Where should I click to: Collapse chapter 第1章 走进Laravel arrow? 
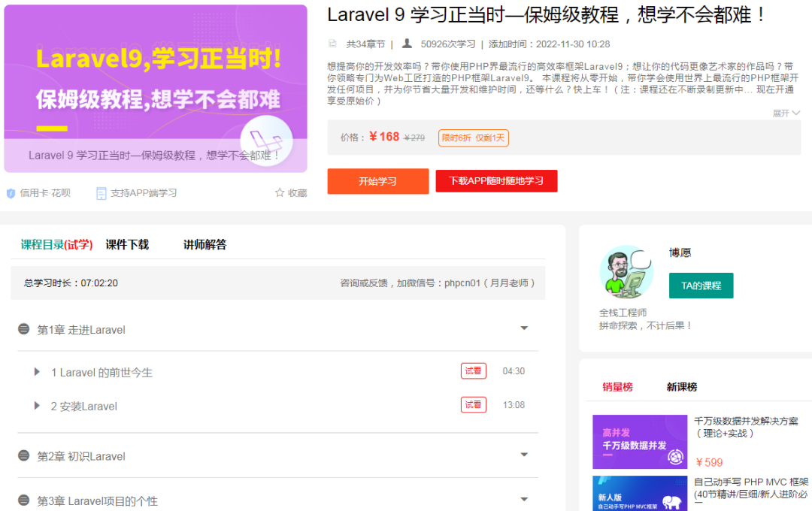click(x=524, y=328)
